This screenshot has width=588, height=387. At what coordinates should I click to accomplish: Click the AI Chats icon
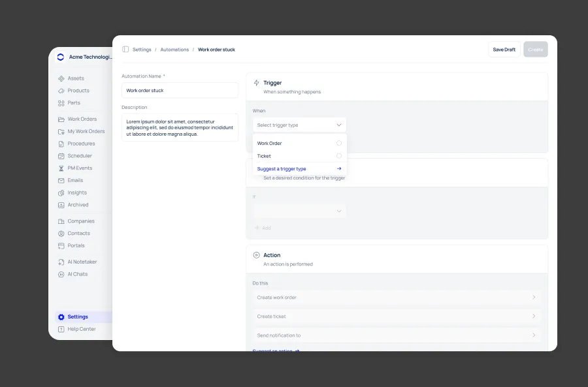pos(61,274)
